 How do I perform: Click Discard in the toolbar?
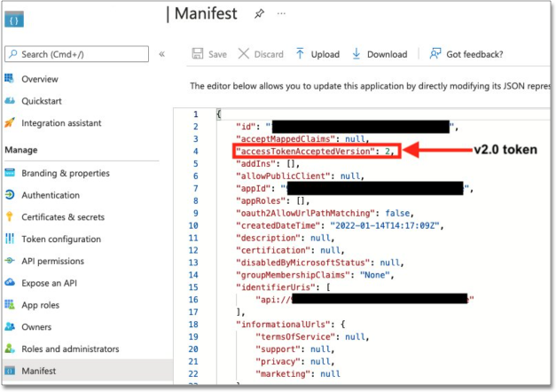pyautogui.click(x=261, y=54)
